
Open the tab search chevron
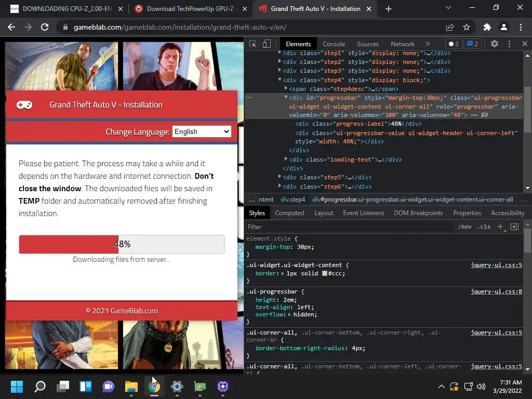click(x=448, y=7)
